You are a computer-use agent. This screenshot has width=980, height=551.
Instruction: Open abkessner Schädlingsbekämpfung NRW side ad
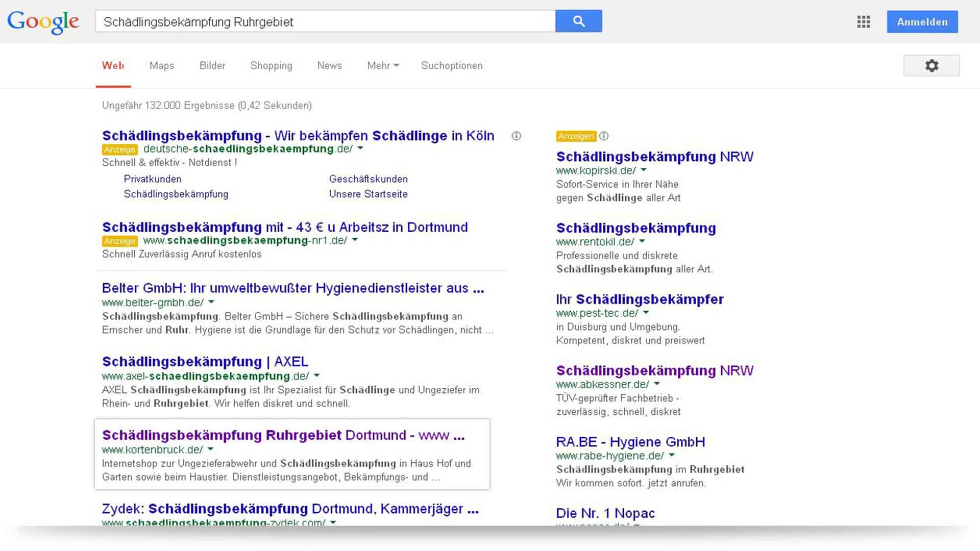coord(655,370)
